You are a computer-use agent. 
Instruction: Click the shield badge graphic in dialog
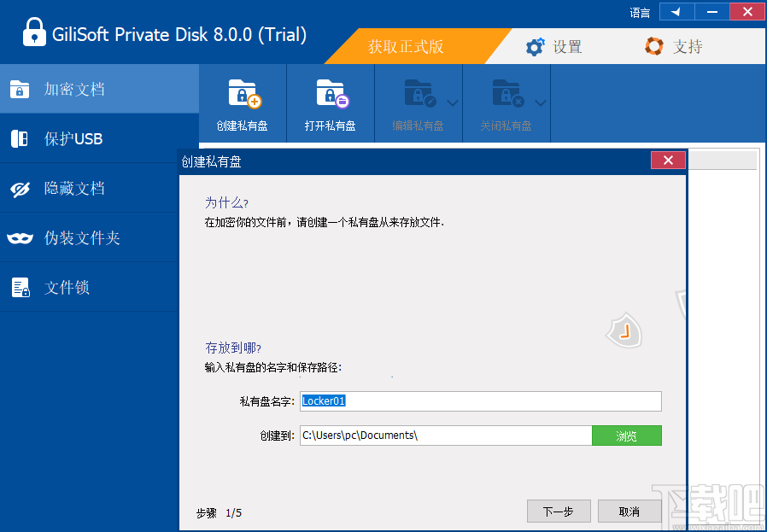tap(624, 330)
